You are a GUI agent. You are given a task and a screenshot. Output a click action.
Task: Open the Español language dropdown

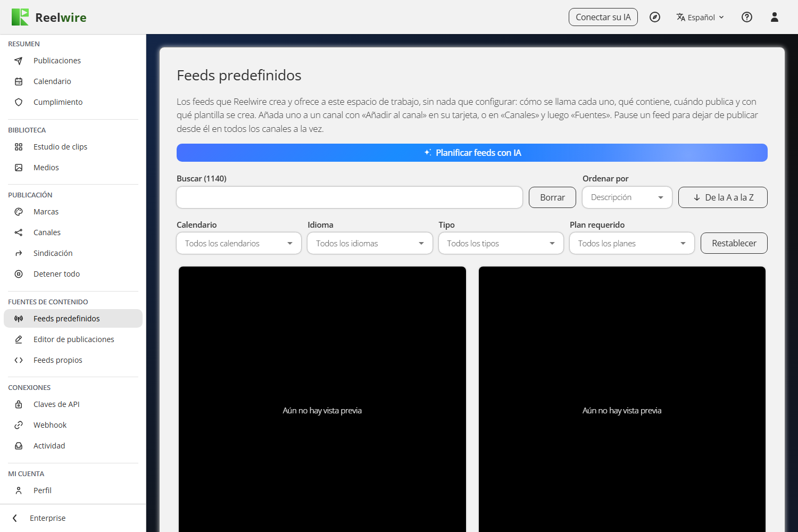[700, 17]
